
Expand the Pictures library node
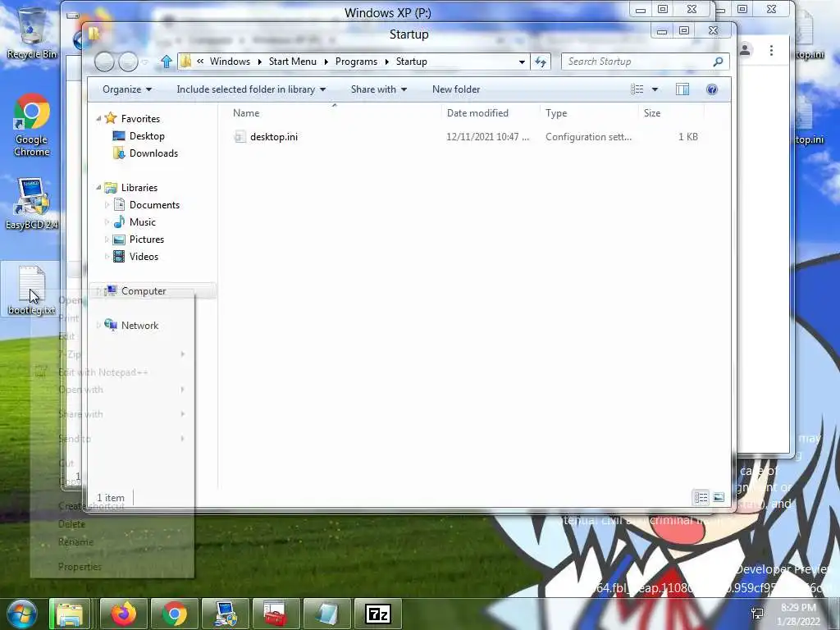pos(107,239)
